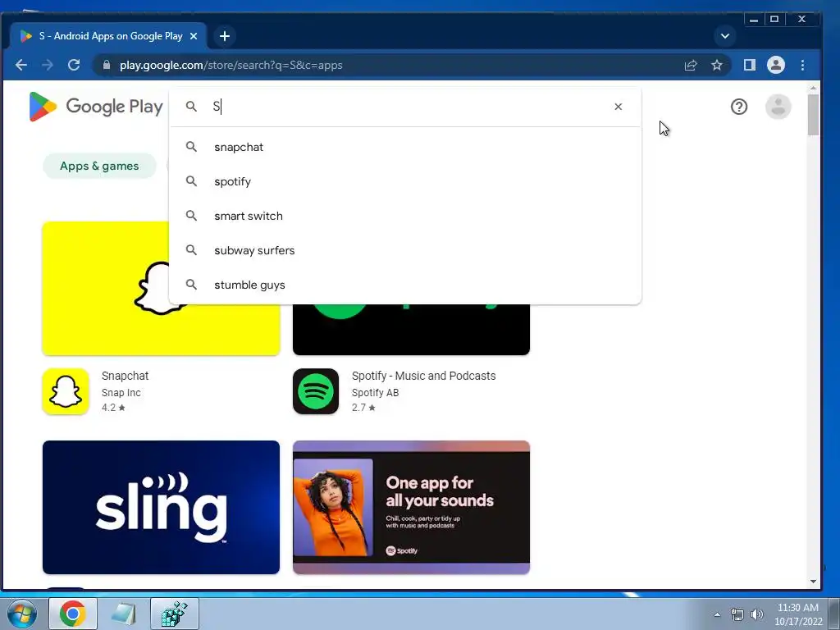Bookmark this tab with the star icon
840x630 pixels.
click(x=717, y=66)
